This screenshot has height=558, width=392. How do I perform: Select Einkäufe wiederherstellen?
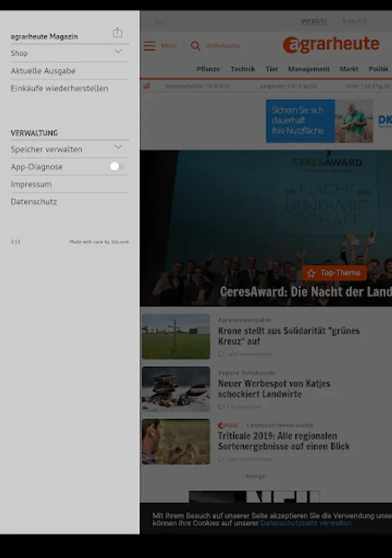(59, 88)
